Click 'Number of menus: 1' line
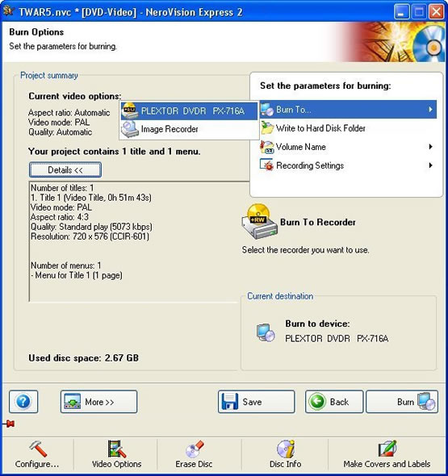 tap(66, 265)
